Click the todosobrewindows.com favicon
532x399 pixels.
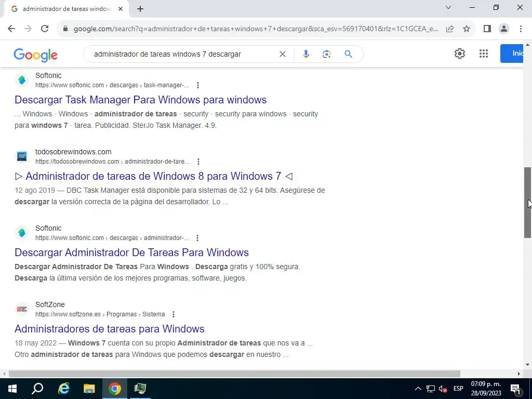[22, 156]
